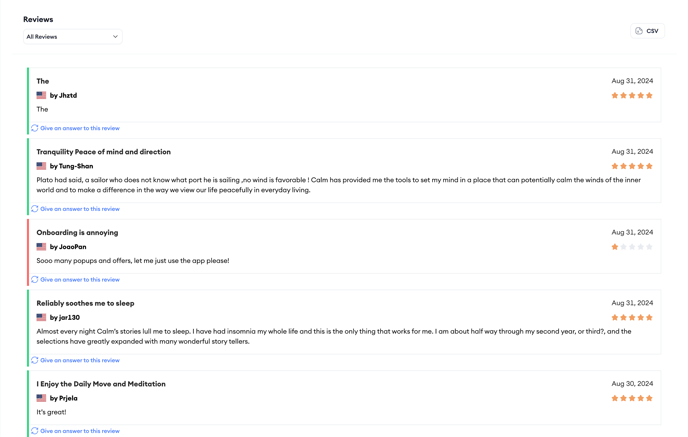
Task: Export reviews with the CSV button
Action: pos(647,31)
